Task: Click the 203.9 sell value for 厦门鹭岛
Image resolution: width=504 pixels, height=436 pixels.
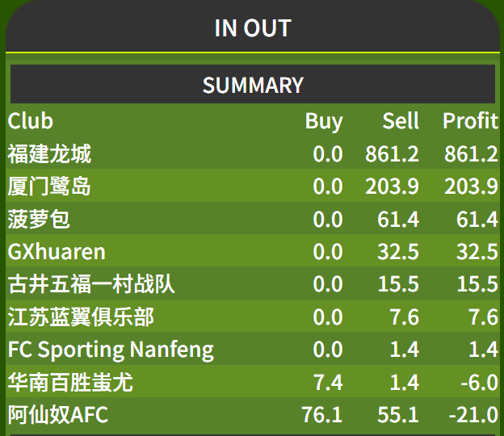Action: (392, 187)
